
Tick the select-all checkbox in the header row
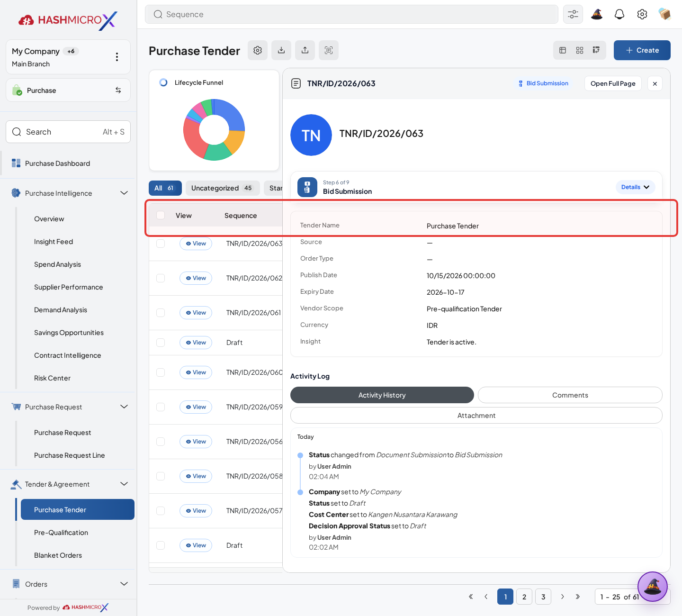point(161,215)
